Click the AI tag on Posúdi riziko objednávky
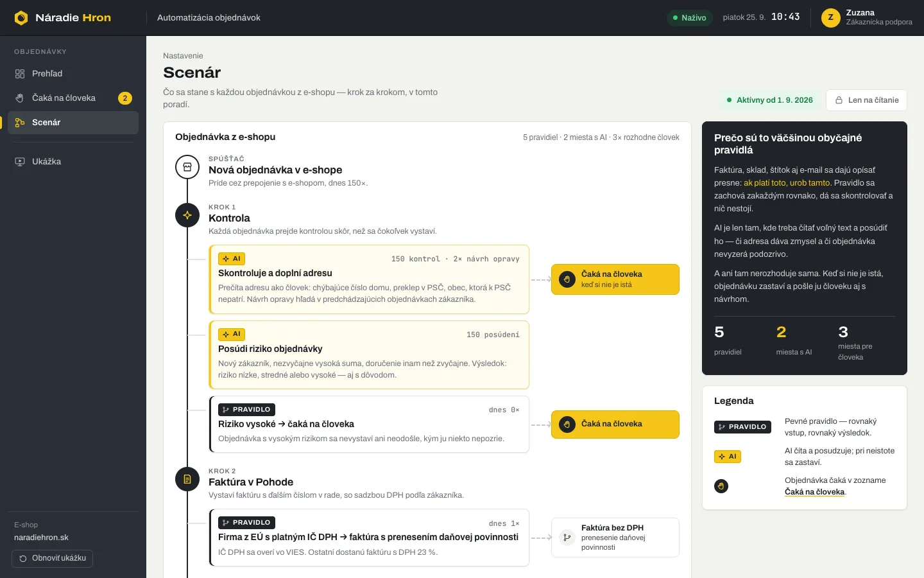This screenshot has height=578, width=924. point(232,335)
